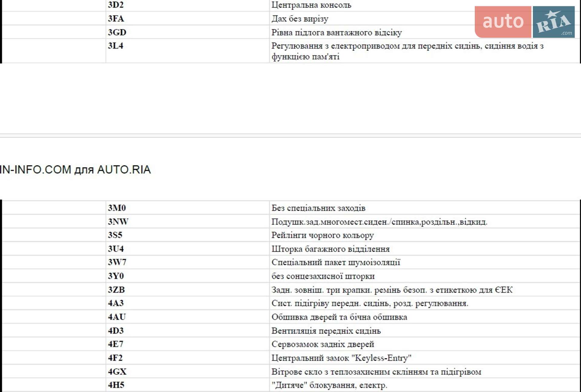Select 'Вентиляція передніх сидінь'
The height and width of the screenshot is (392, 581).
point(326,331)
